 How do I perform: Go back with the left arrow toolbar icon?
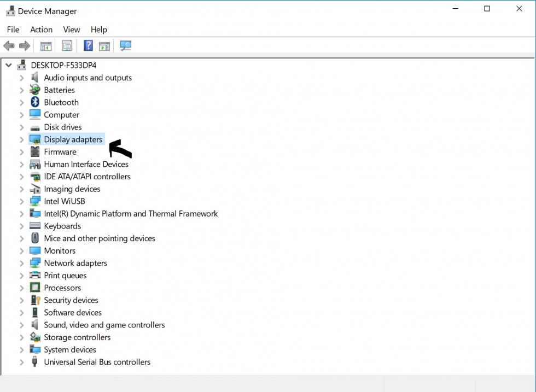9,45
